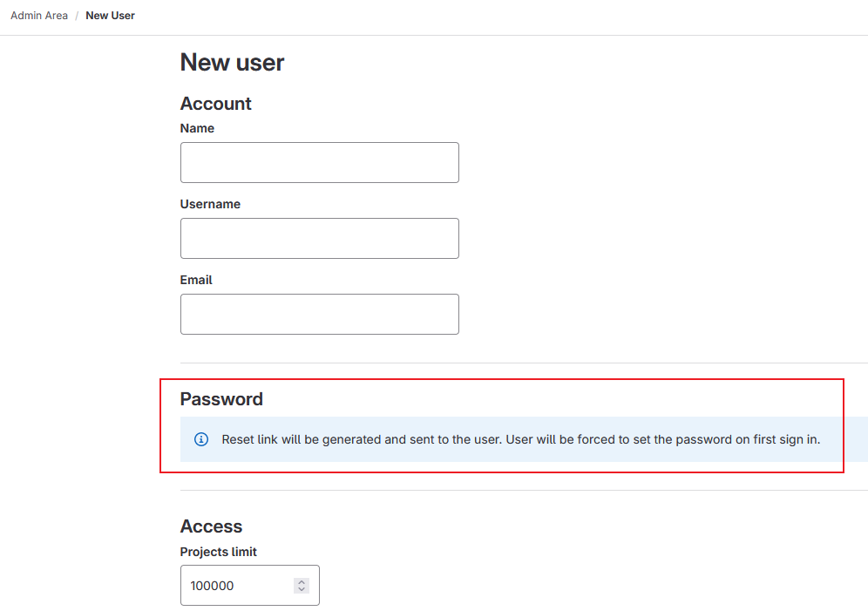Click the reset link notice text
The width and height of the screenshot is (868, 611).
point(520,439)
